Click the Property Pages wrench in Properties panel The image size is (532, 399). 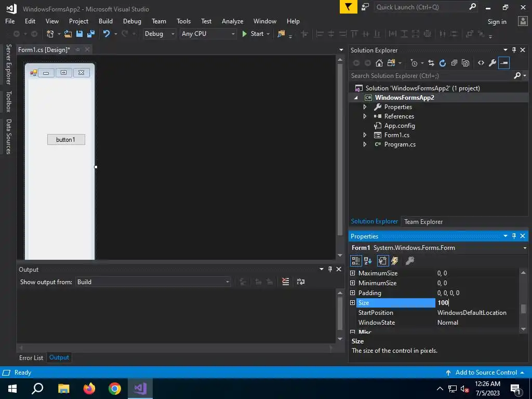pyautogui.click(x=409, y=261)
